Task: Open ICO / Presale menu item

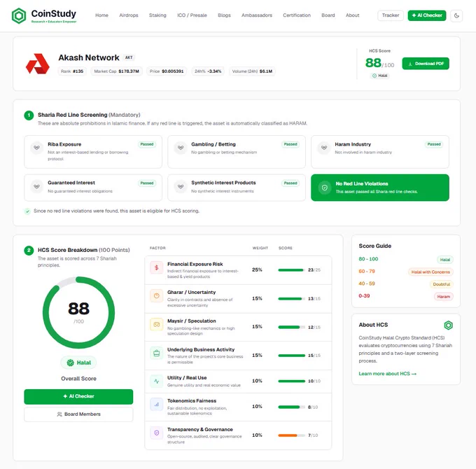Action: coord(192,15)
